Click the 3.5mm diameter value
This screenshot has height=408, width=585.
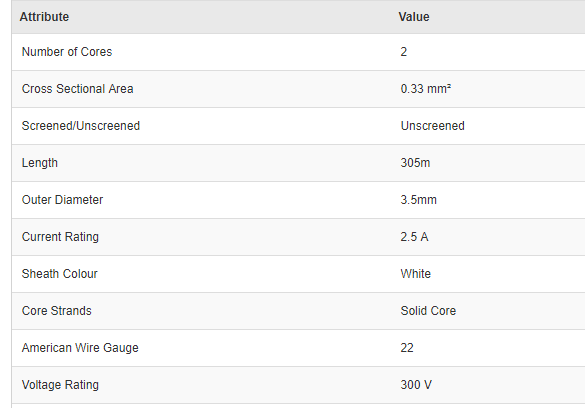pos(419,200)
